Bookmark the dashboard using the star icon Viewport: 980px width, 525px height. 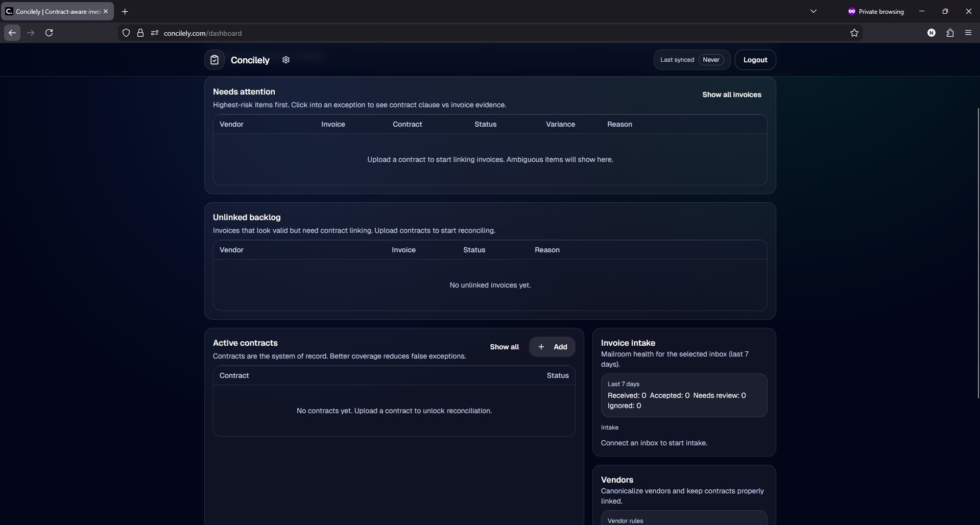tap(854, 33)
